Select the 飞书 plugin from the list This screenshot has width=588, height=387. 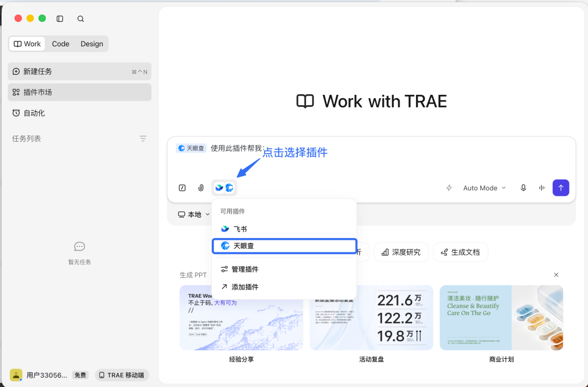click(284, 229)
